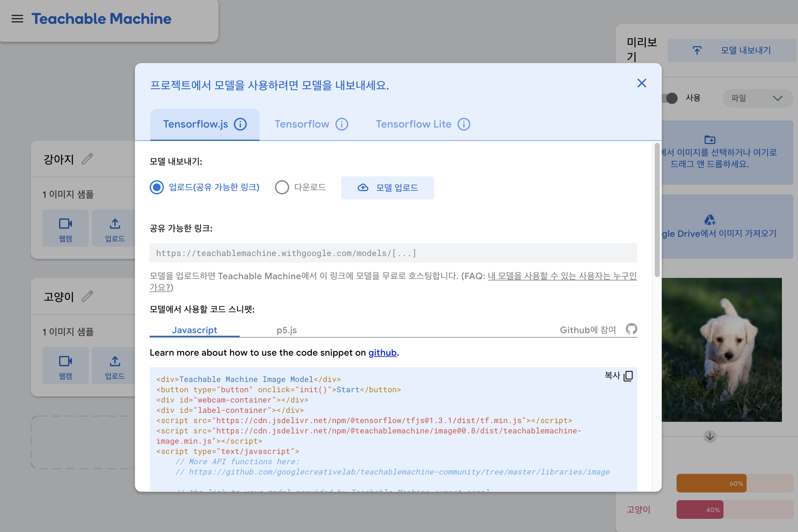This screenshot has width=798, height=532.
Task: Click the 복사 copy code icon
Action: click(628, 376)
